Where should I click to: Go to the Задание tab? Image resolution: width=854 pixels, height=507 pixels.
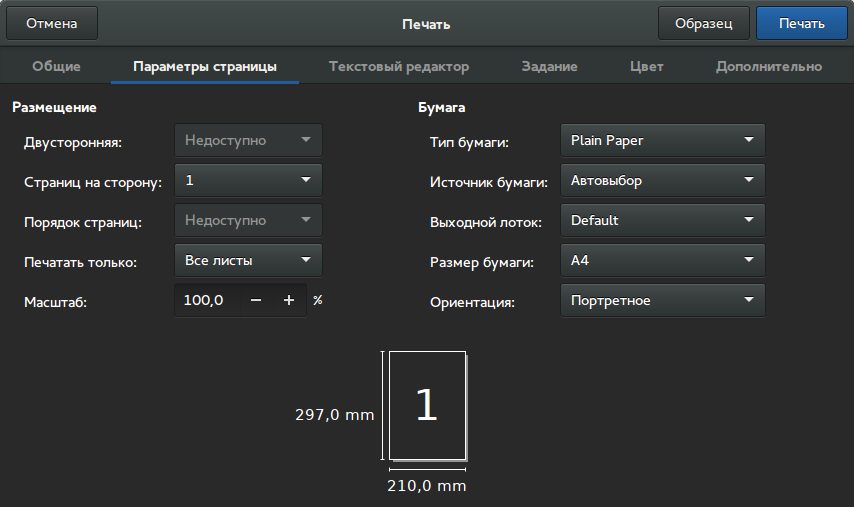[x=549, y=67]
